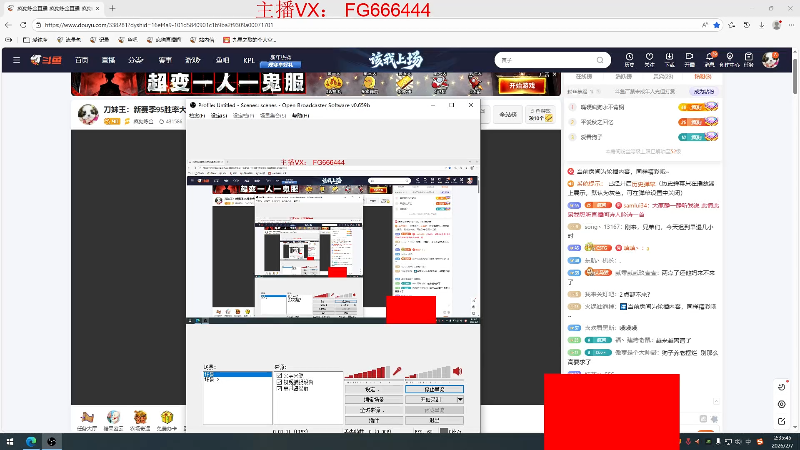Click OBS Exit button

[434, 420]
